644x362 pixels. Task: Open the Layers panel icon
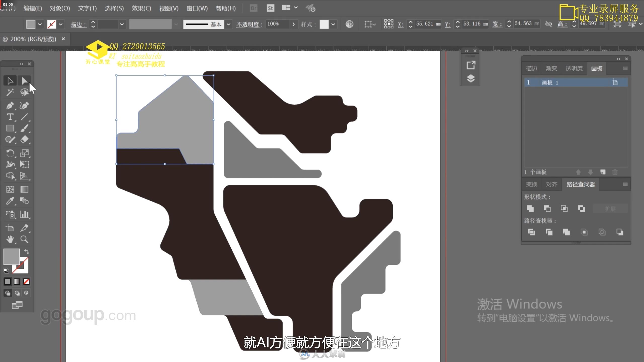click(x=471, y=79)
